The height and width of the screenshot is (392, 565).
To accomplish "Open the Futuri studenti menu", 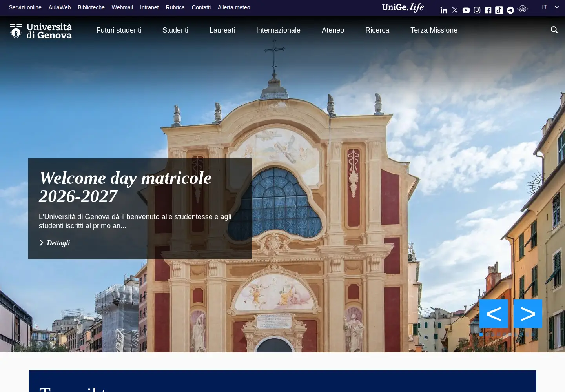I will (x=119, y=30).
